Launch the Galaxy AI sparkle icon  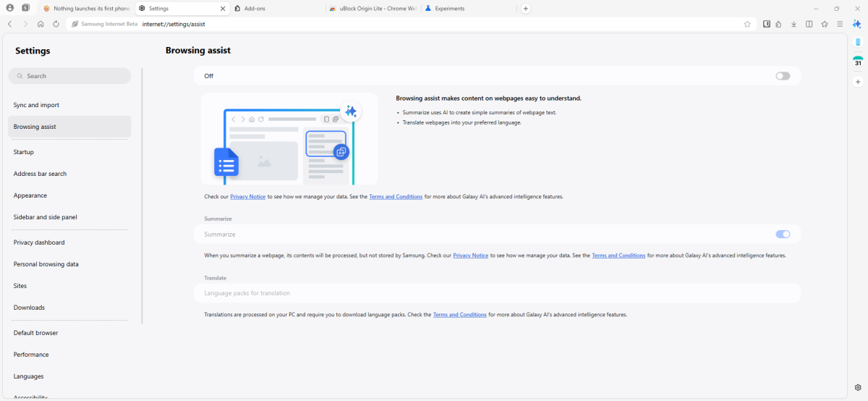coord(857,24)
